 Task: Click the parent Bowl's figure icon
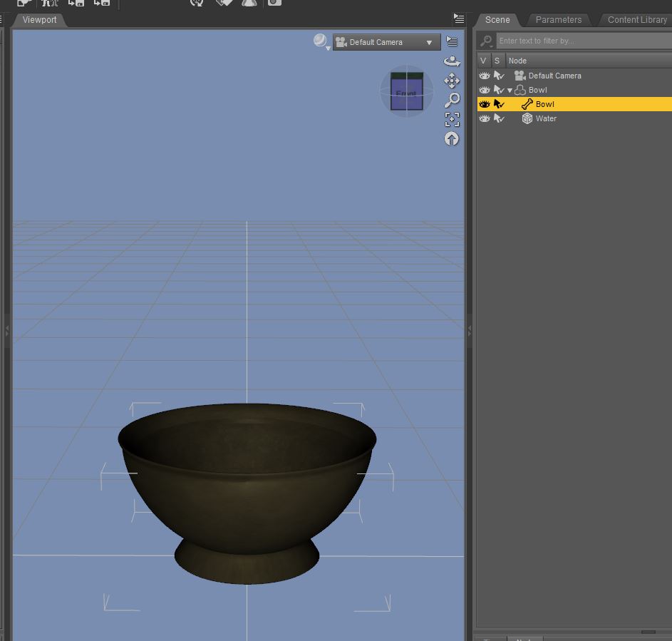(x=520, y=90)
